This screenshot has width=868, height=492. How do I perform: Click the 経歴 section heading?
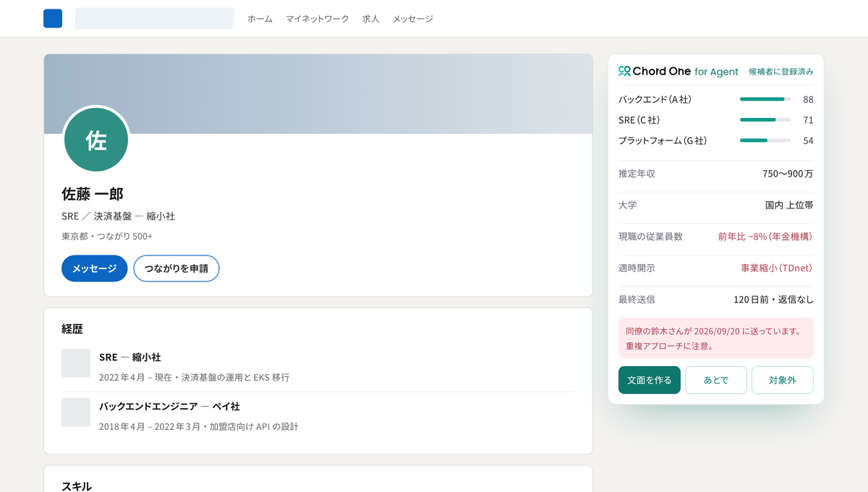(x=72, y=328)
